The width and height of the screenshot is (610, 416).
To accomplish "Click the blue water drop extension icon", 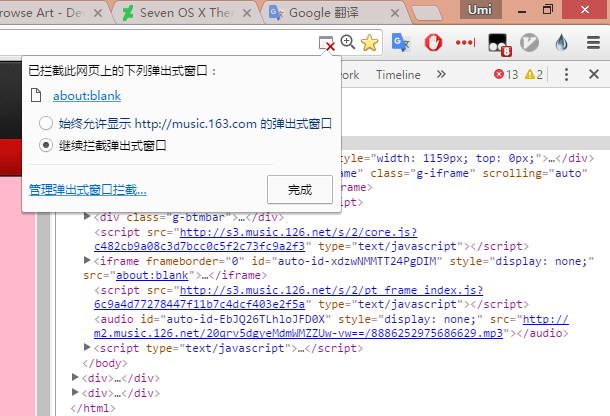I will coord(562,42).
